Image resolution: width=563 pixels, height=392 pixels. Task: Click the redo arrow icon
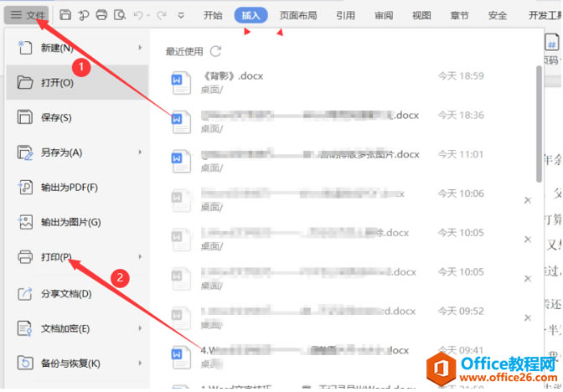[x=162, y=15]
